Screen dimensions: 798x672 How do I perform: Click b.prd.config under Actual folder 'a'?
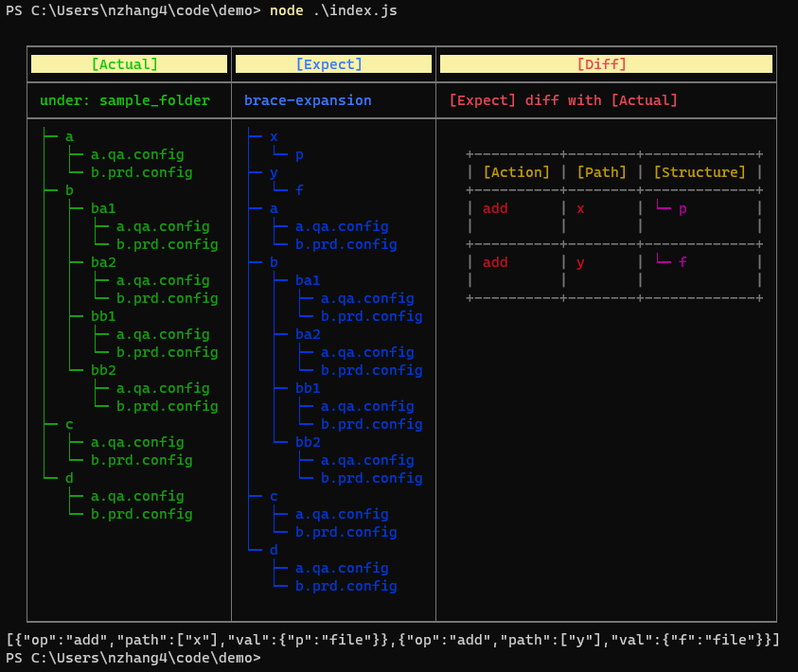tap(141, 172)
